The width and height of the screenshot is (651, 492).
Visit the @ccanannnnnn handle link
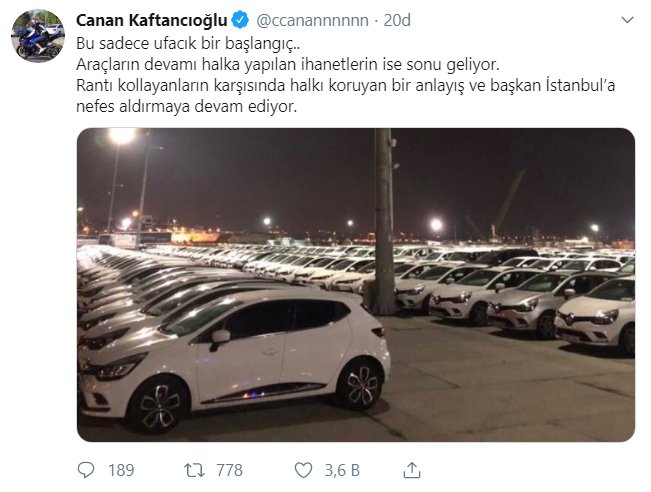coord(312,20)
